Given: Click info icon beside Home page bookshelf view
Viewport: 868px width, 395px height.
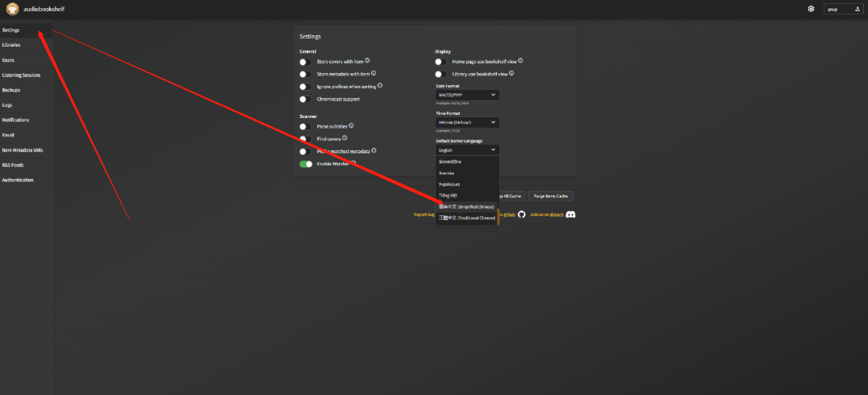Looking at the screenshot, I should 521,61.
